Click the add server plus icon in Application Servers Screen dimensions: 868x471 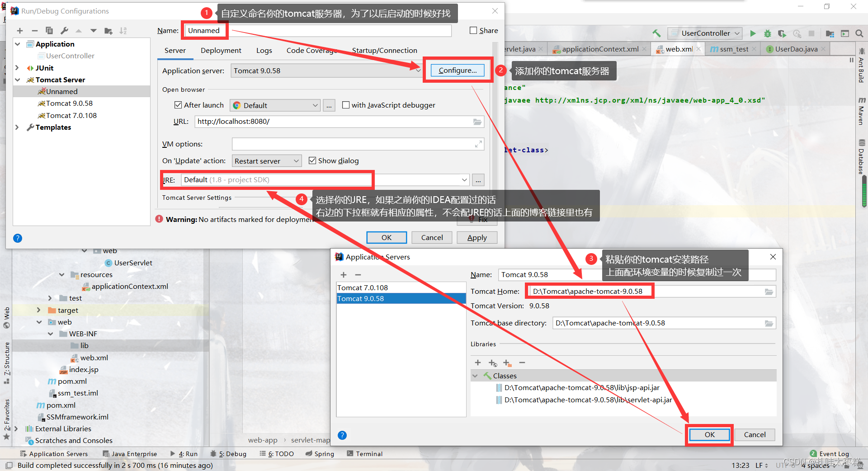344,275
